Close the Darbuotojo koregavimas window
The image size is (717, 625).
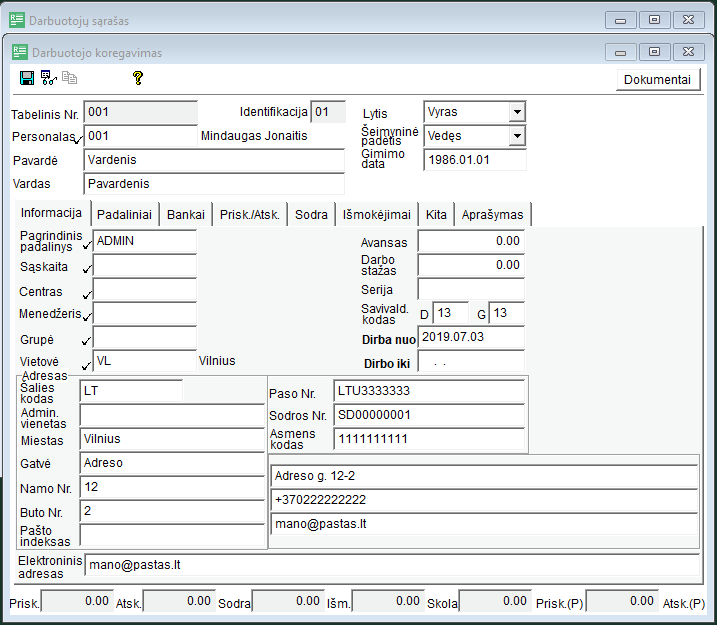coord(688,52)
